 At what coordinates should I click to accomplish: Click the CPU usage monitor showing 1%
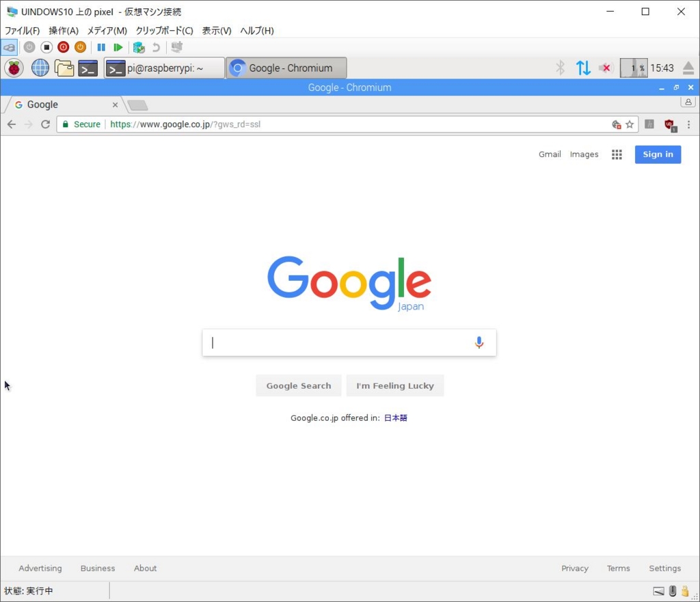pyautogui.click(x=634, y=68)
